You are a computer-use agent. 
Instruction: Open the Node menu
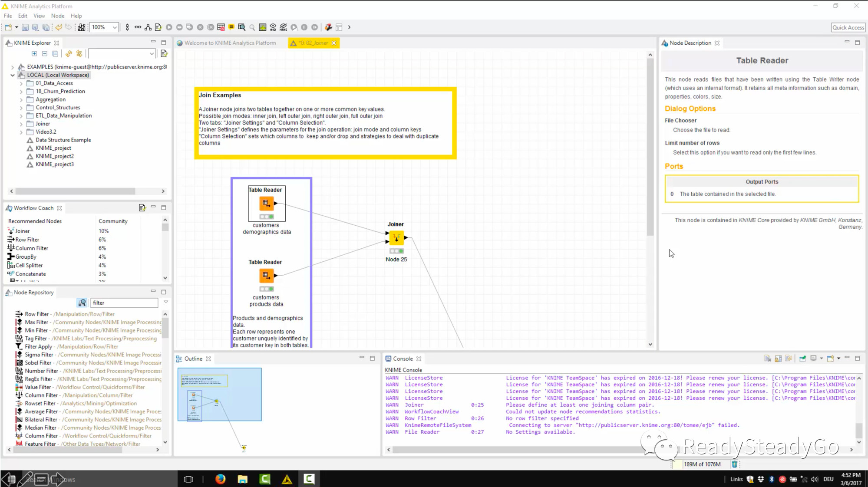click(57, 16)
